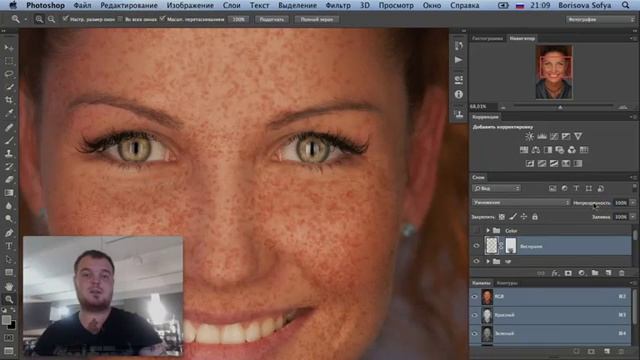Screen dimensions: 640x360
Task: Add Levels adjustment layer
Action: 542,136
